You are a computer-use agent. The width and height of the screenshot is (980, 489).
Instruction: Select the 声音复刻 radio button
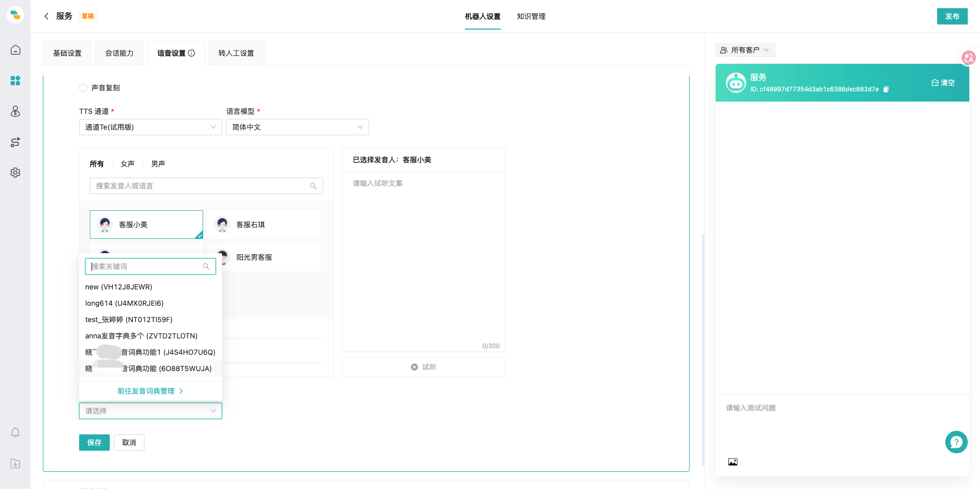(x=83, y=88)
